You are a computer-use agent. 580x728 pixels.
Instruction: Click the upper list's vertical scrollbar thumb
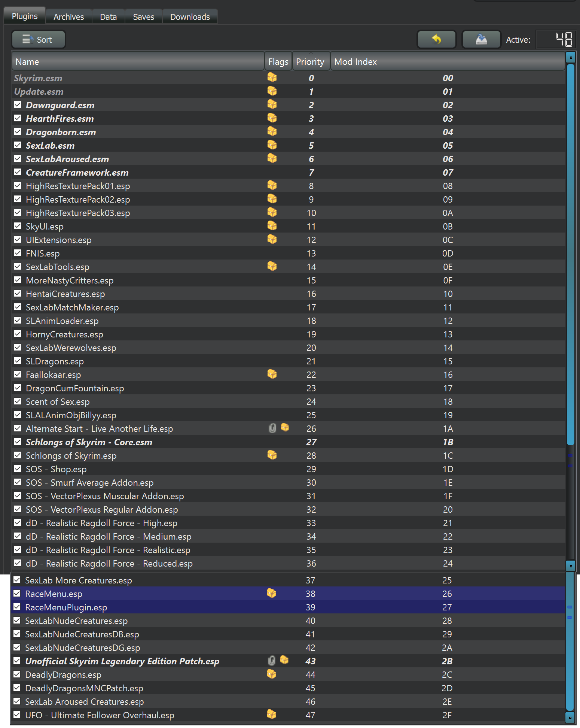(571, 255)
